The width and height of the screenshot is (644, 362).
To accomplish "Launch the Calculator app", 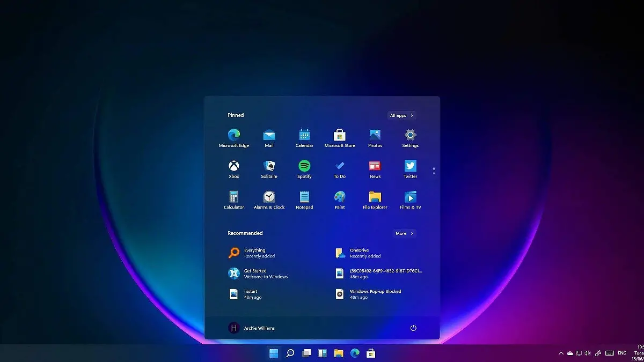I will 233,197.
